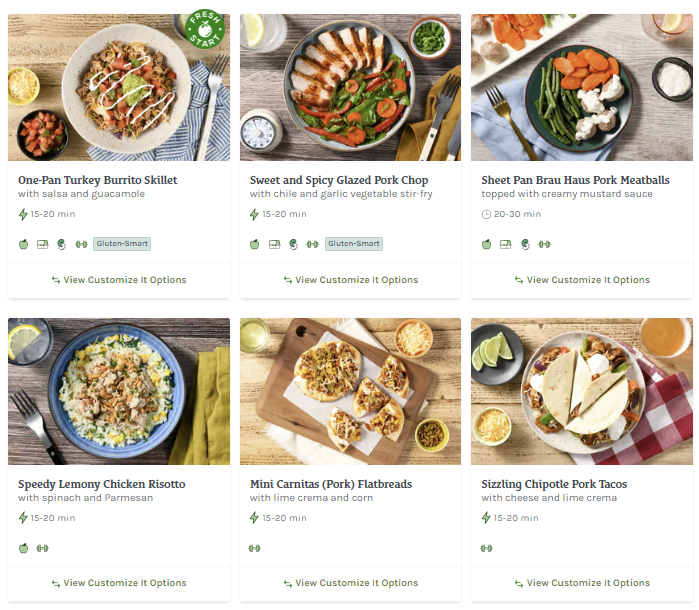Open the Sweet and Spicy Glazed Pork Chop title
699x610 pixels.
pyautogui.click(x=339, y=180)
